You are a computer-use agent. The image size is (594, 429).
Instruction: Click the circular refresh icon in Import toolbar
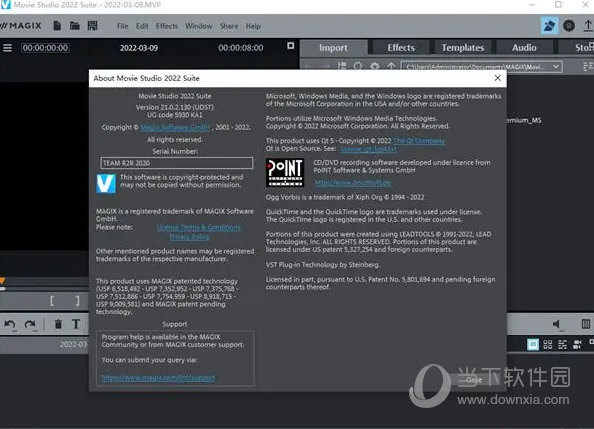(358, 66)
